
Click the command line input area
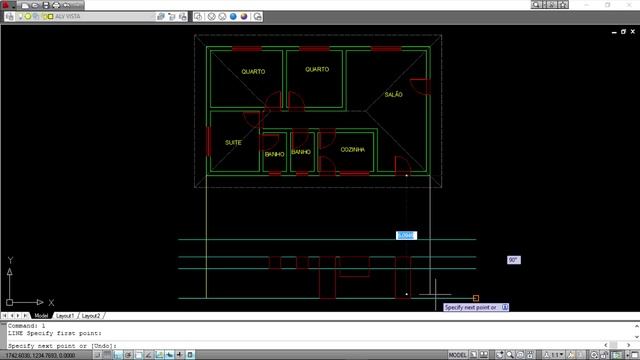tap(306, 346)
